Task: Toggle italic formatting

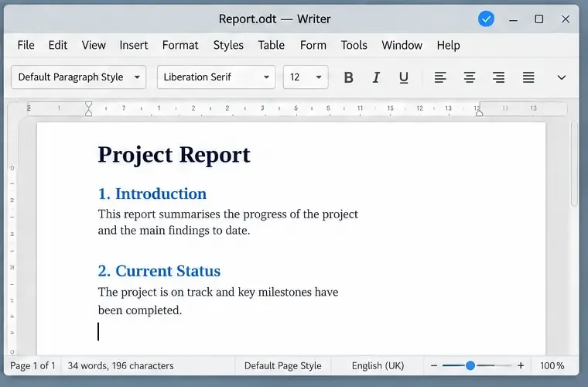Action: click(x=376, y=77)
